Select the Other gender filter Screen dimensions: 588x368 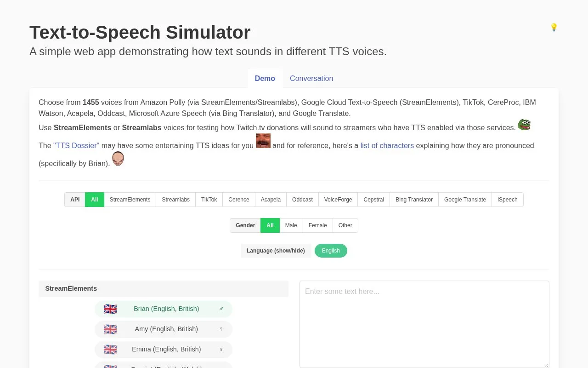345,225
